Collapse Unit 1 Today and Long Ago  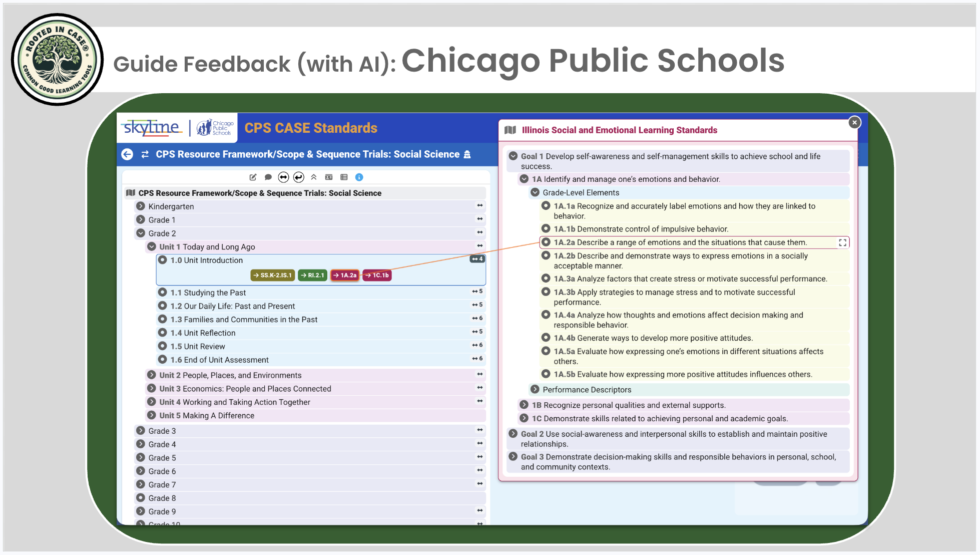tap(152, 246)
